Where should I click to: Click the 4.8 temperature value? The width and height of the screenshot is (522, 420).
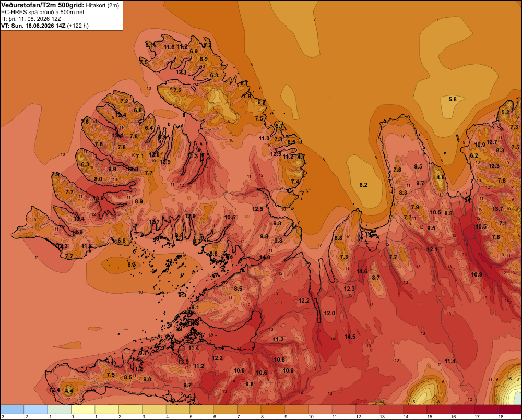441,177
